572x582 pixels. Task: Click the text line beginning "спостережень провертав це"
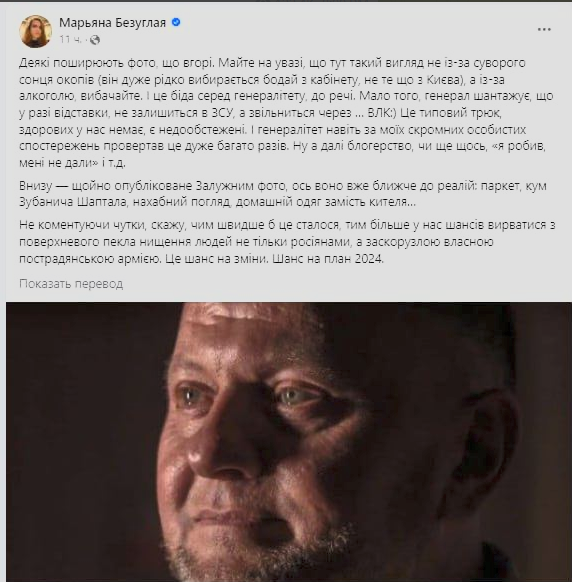[282, 146]
